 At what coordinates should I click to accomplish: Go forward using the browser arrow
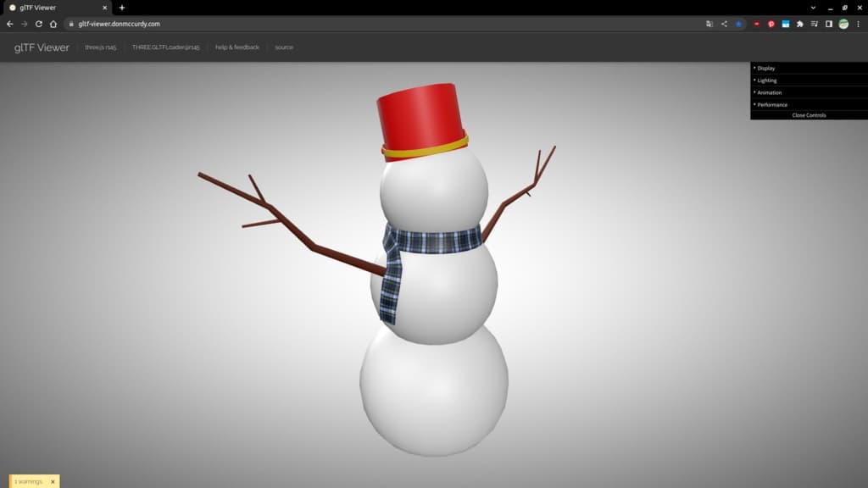[x=25, y=24]
